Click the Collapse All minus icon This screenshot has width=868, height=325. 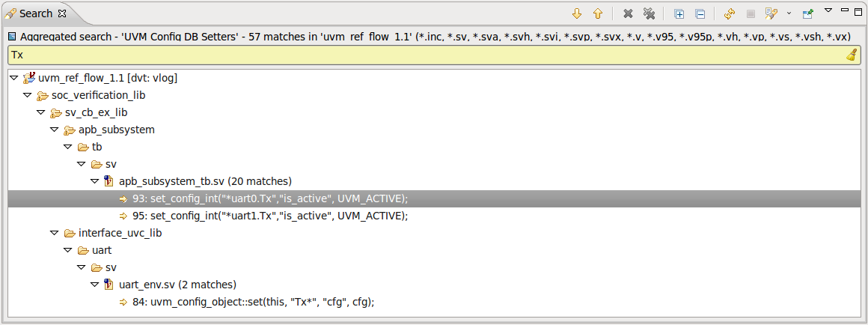(700, 13)
